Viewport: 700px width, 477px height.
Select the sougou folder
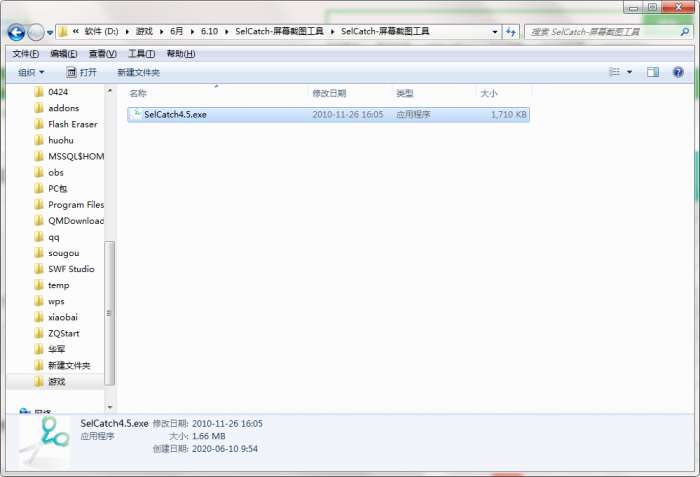[x=63, y=253]
